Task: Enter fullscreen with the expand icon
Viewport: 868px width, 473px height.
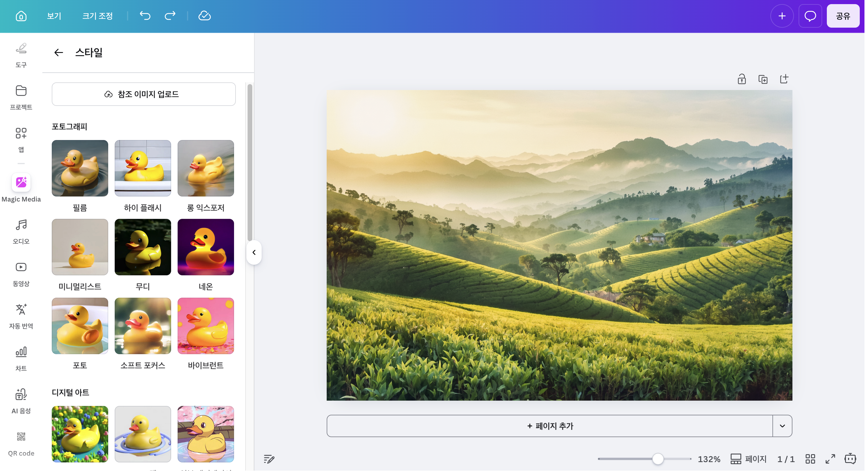Action: click(830, 459)
